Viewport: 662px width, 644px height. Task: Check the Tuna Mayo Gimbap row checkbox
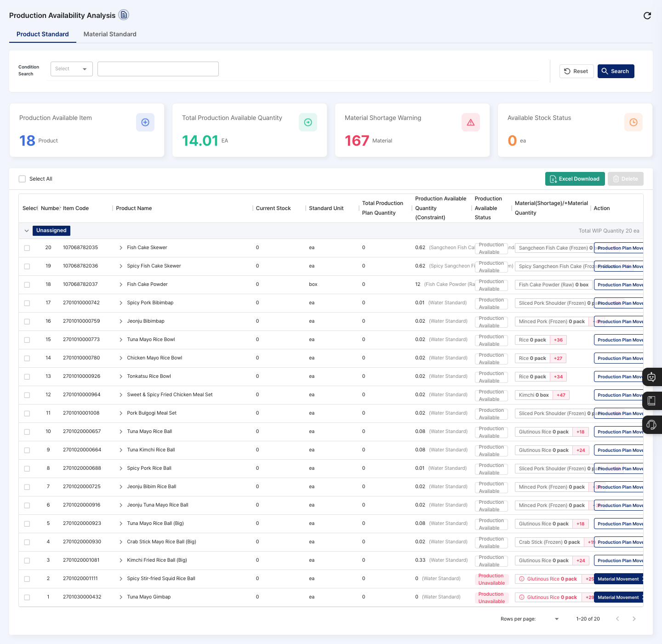pos(27,597)
